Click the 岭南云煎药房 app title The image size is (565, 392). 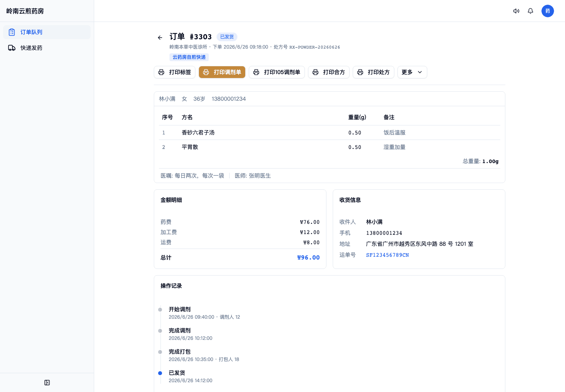tap(25, 11)
